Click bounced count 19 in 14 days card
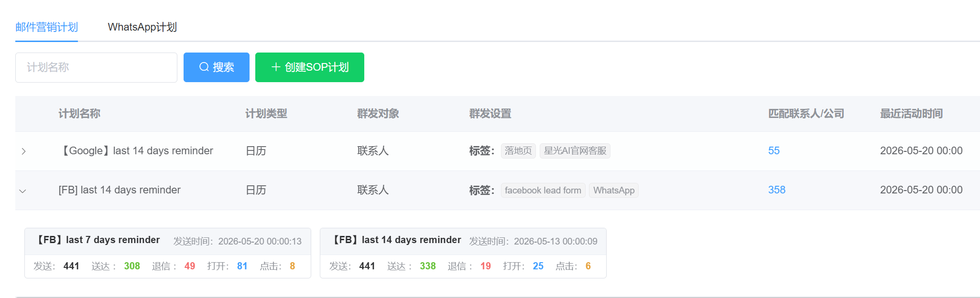The width and height of the screenshot is (980, 298). click(x=486, y=266)
